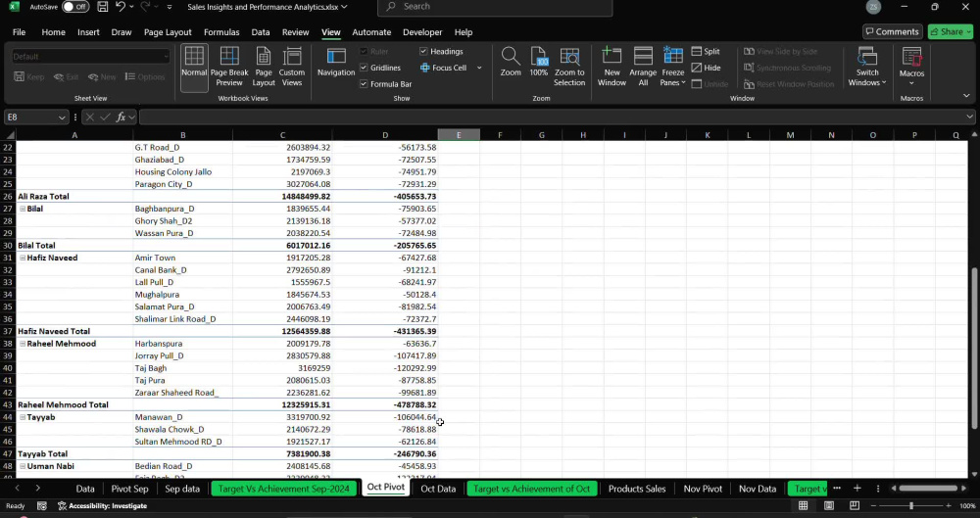Select Normal workbook view
Viewport: 980px width, 518px height.
pyautogui.click(x=194, y=69)
